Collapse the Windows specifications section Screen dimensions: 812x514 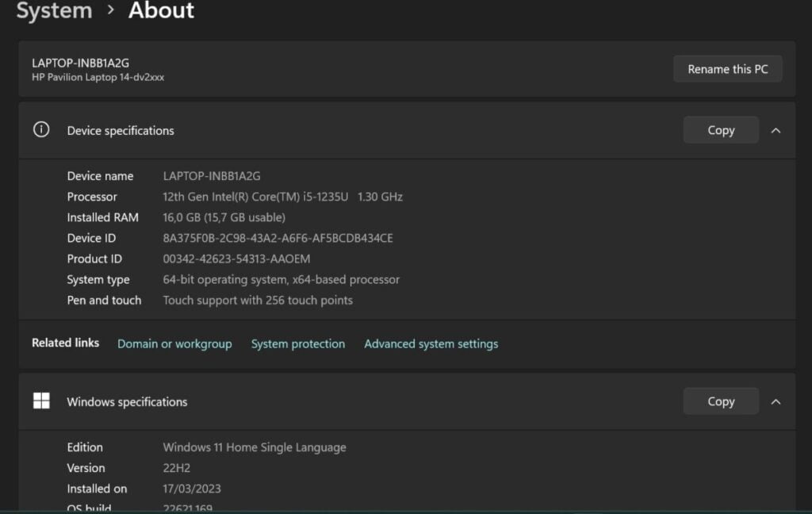[776, 401]
